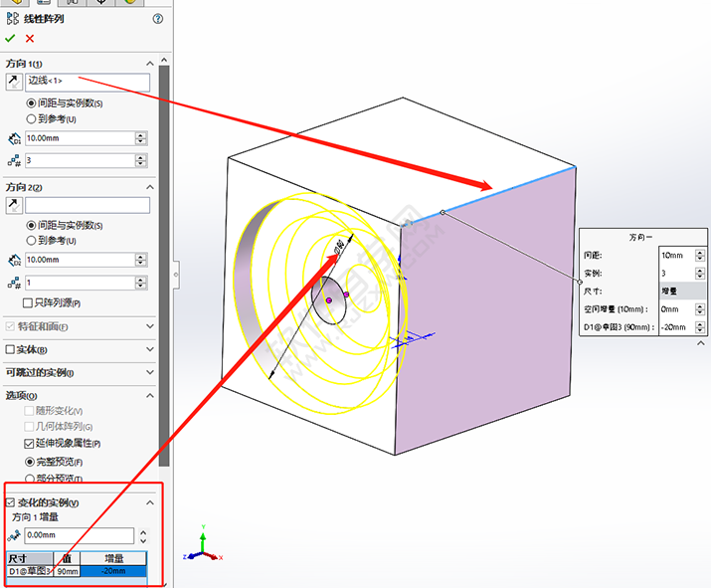711x588 pixels.
Task: Click the 方向 1 instance count field showing 3
Action: click(80, 160)
